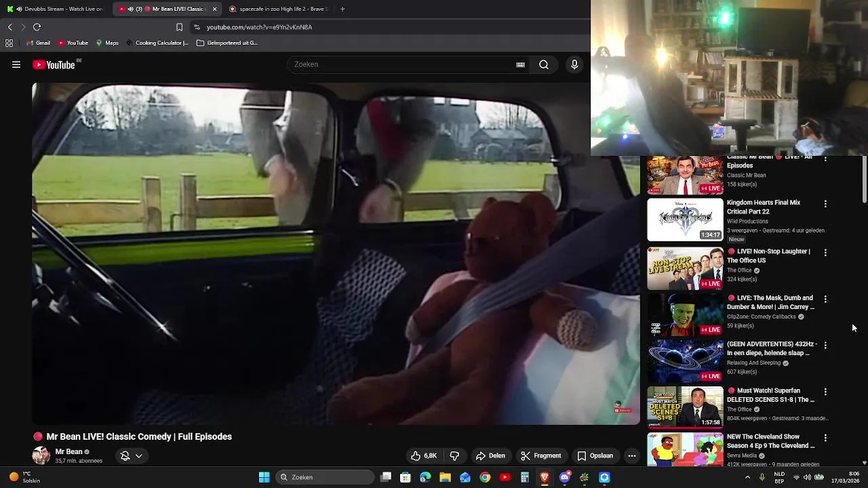
Task: Start voice search with microphone icon
Action: pyautogui.click(x=574, y=64)
